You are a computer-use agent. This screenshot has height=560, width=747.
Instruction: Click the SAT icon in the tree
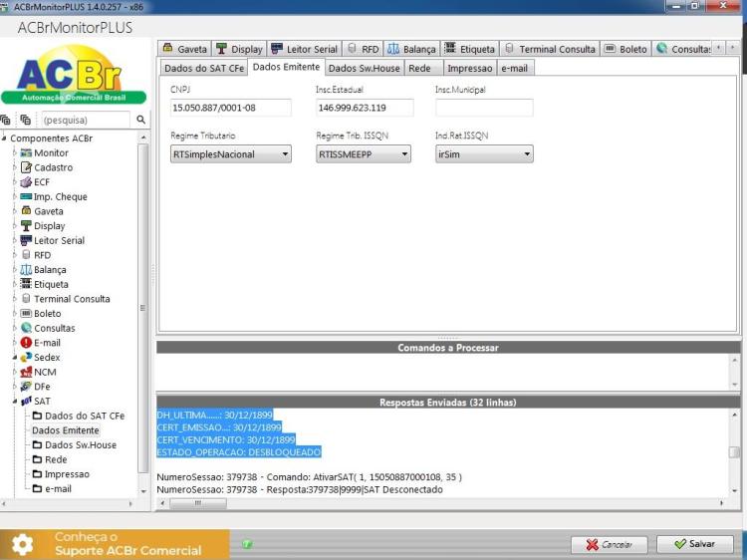tap(26, 402)
